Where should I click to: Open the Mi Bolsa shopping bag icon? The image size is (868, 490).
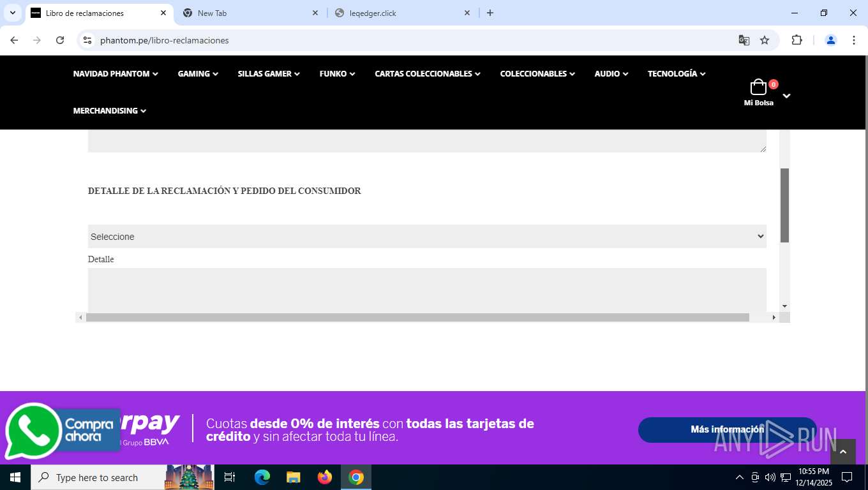(x=758, y=87)
